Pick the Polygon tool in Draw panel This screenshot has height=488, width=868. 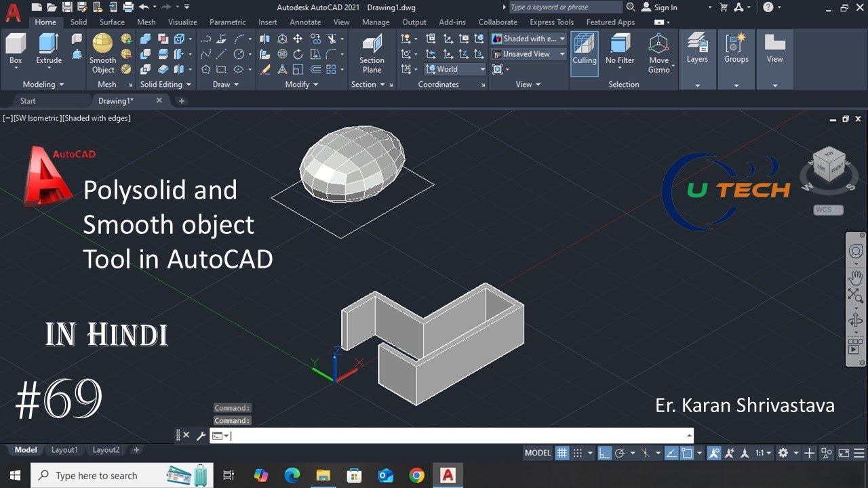206,69
